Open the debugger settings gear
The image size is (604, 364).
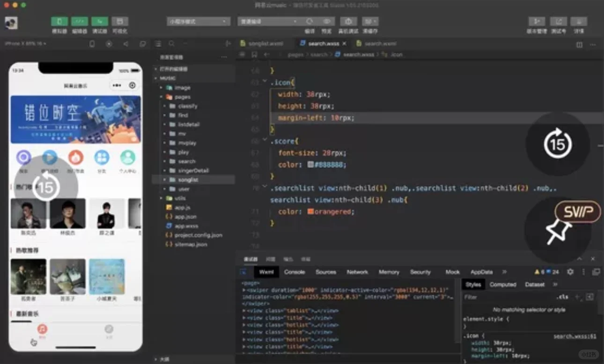tap(570, 272)
